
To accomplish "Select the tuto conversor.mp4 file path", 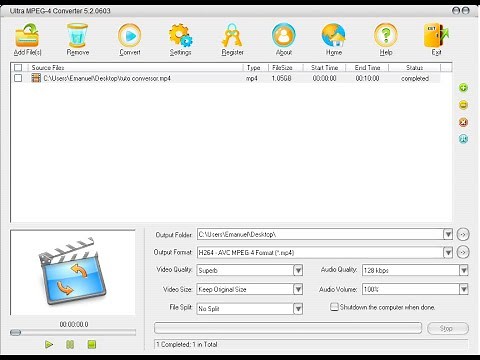I will (x=107, y=78).
